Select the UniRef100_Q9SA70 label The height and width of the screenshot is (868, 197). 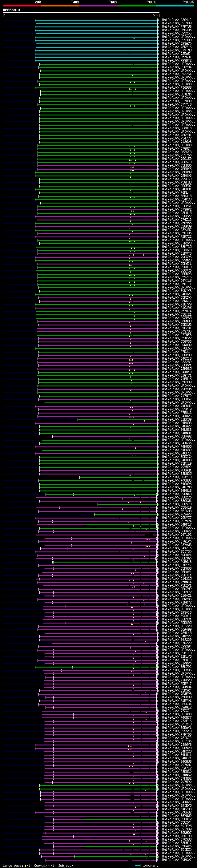click(177, 43)
